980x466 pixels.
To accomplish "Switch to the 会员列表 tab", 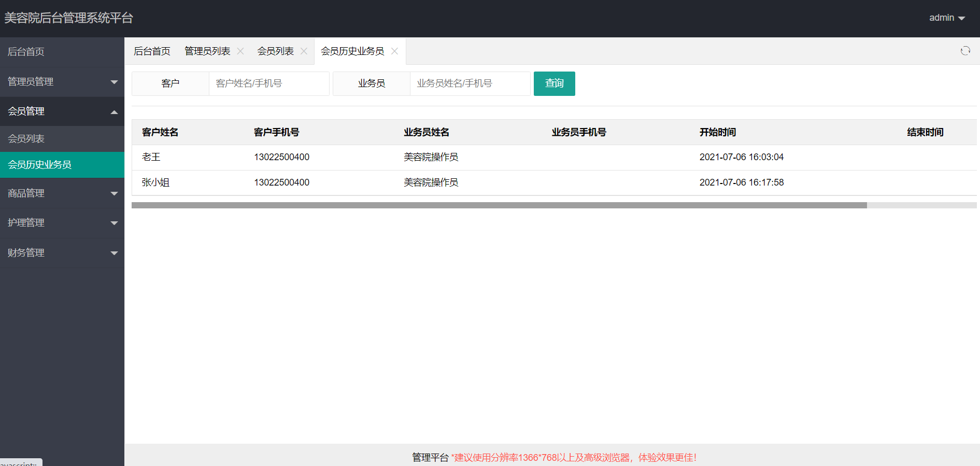I will [x=275, y=51].
